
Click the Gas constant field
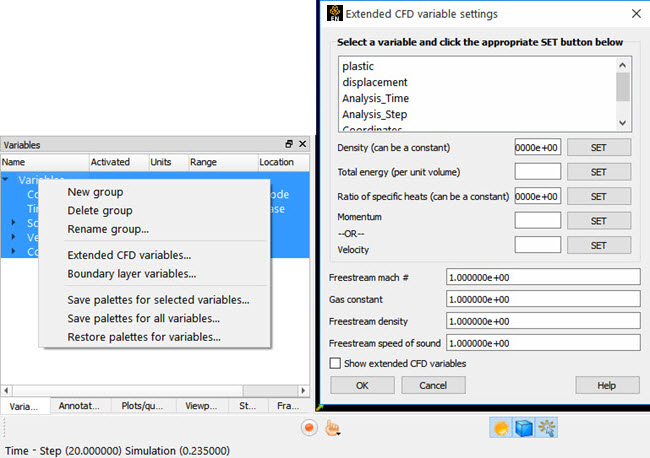(543, 299)
